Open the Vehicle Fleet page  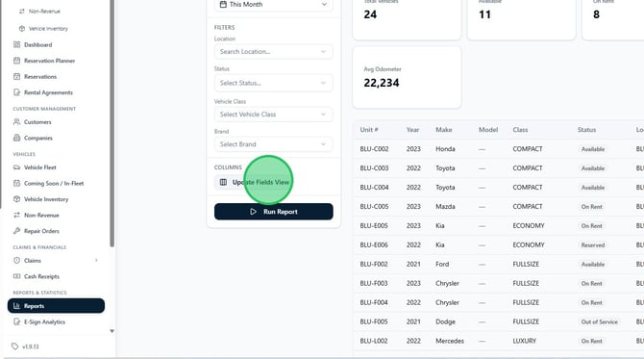coord(40,167)
